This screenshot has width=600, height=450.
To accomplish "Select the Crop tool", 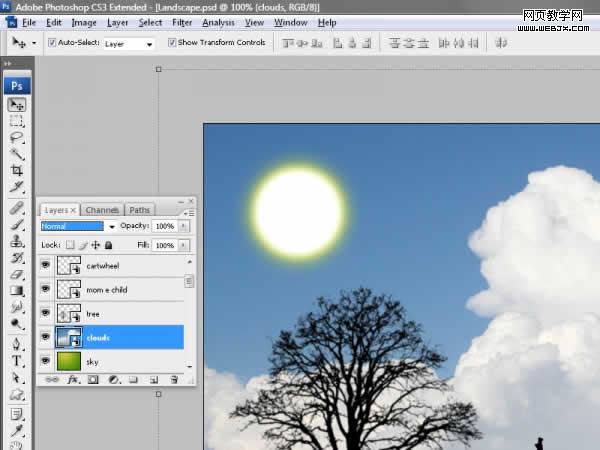I will pyautogui.click(x=17, y=171).
